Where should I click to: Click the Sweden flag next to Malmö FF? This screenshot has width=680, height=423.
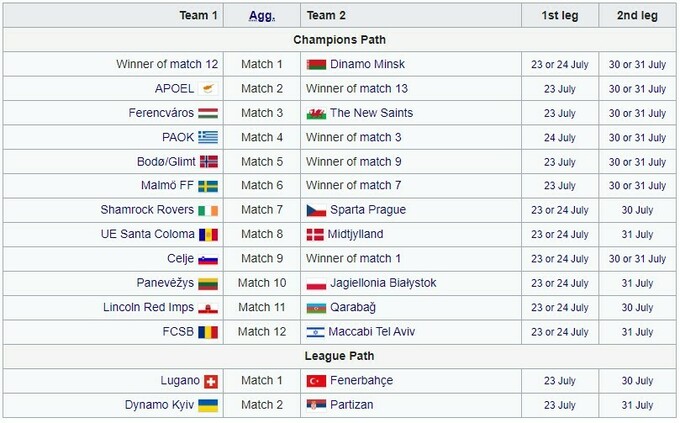click(208, 185)
